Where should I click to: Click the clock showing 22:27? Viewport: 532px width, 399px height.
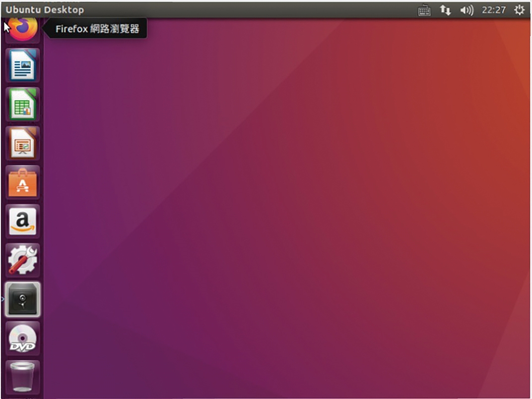tap(494, 10)
